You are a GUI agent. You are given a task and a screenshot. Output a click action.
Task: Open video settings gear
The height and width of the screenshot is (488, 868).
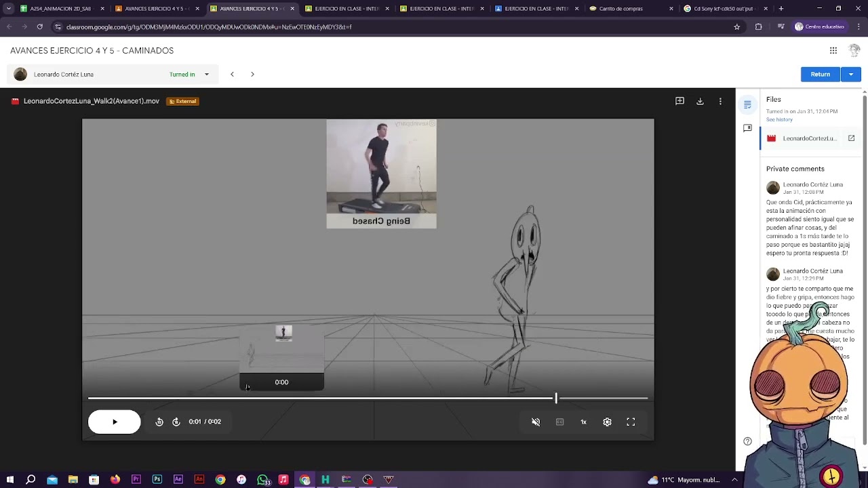point(607,422)
